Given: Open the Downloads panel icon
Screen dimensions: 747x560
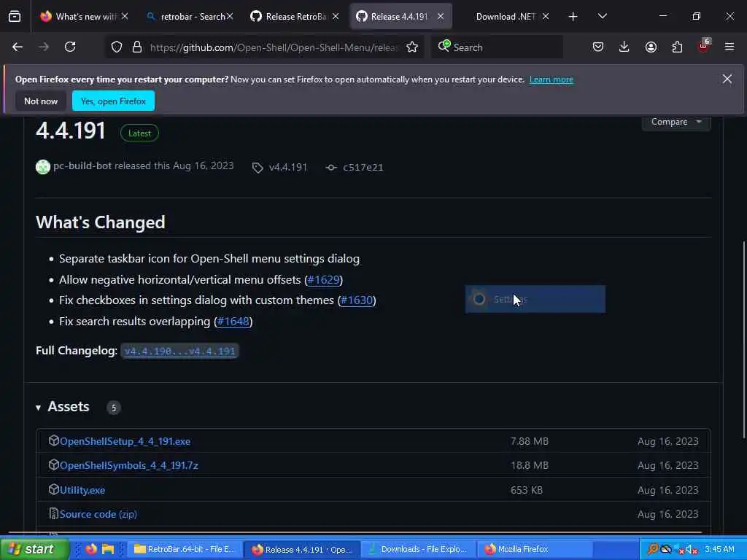Looking at the screenshot, I should pos(624,47).
